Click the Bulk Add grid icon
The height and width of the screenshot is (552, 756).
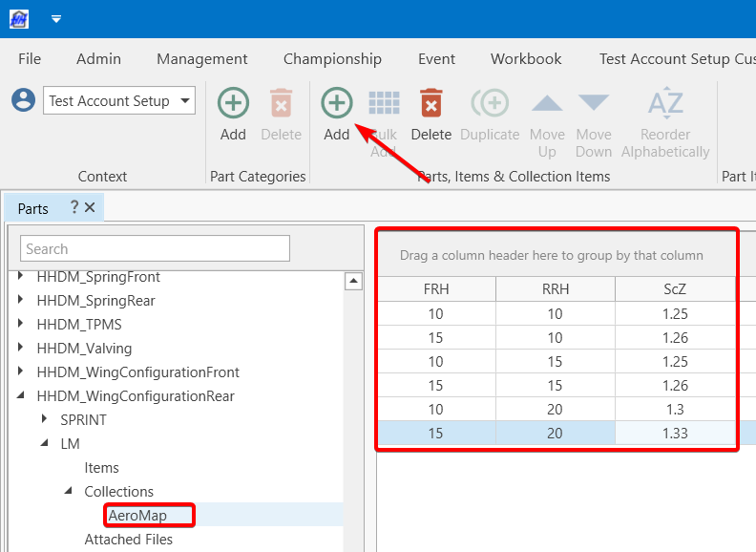384,104
